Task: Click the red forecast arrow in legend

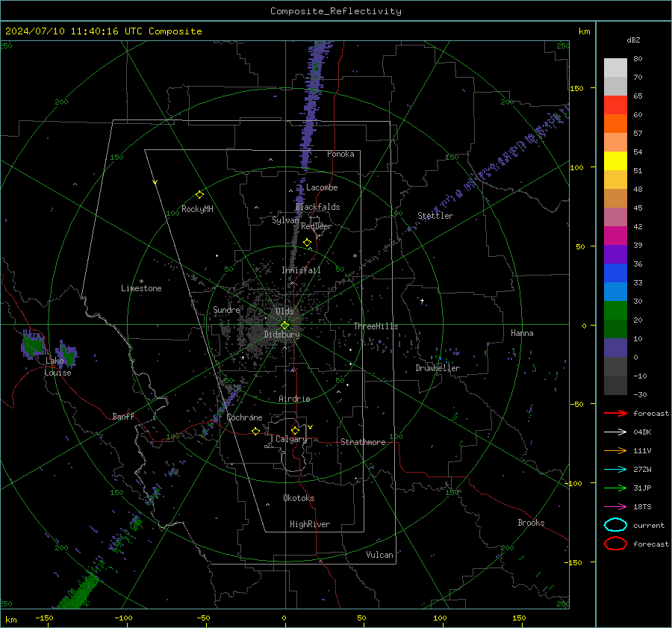Action: pyautogui.click(x=615, y=413)
